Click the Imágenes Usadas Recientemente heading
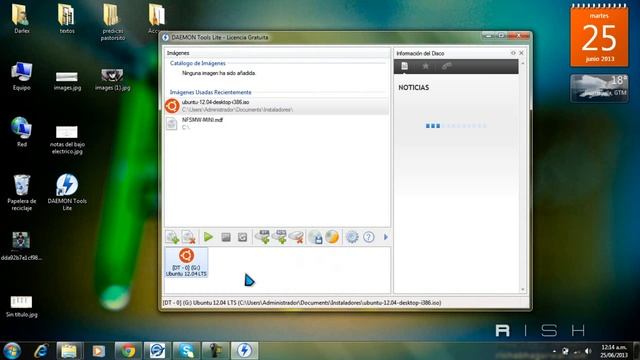Screen dimensions: 640x360 tap(211, 92)
